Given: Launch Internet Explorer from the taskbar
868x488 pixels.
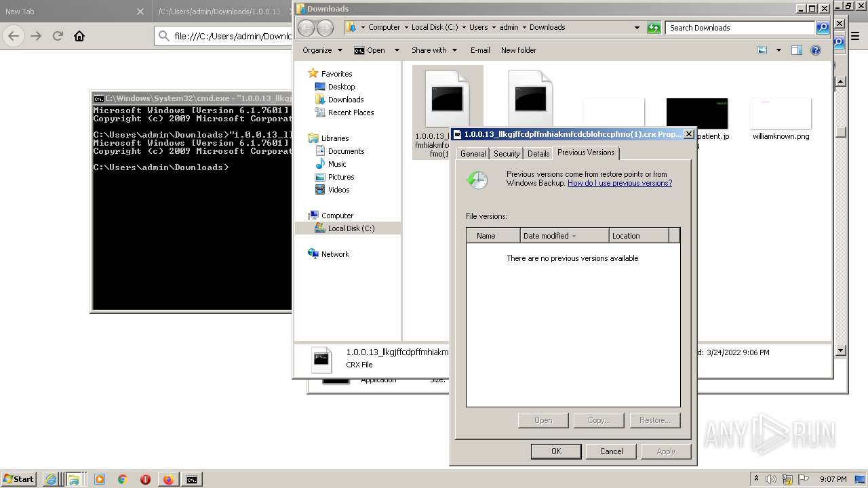Looking at the screenshot, I should click(51, 479).
